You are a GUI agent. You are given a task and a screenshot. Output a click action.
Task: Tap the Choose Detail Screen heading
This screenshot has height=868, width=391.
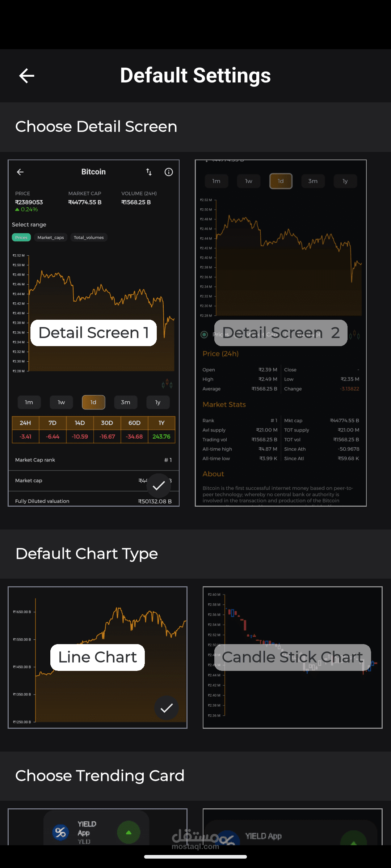click(x=96, y=127)
